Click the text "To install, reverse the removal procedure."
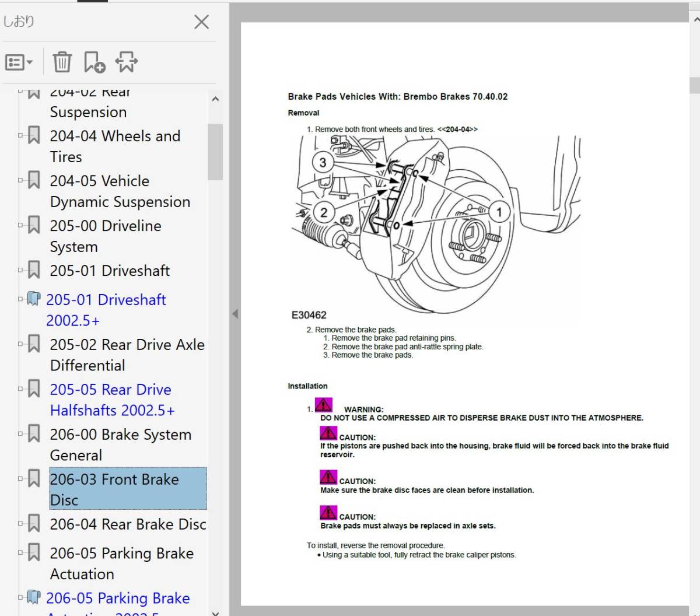Image resolution: width=700 pixels, height=616 pixels. [376, 546]
